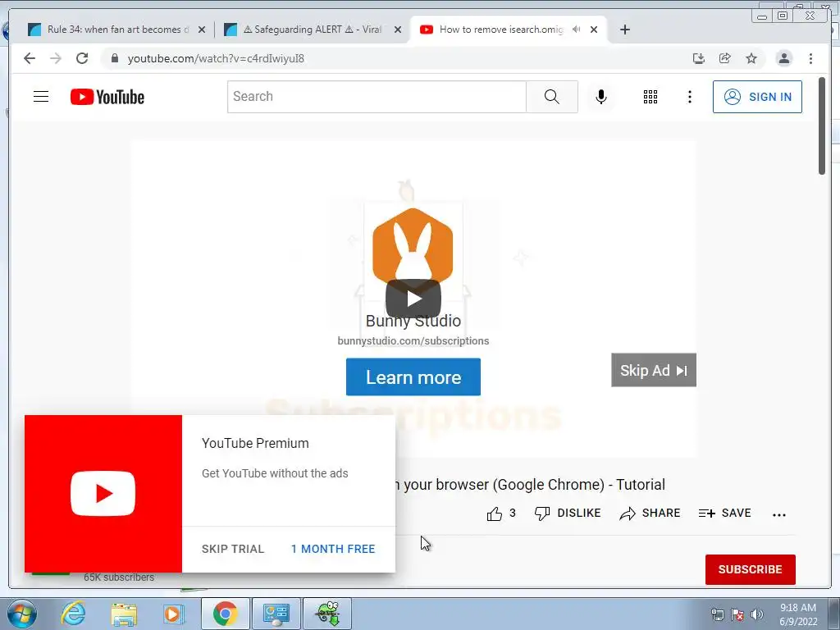Click the page vertical scrollbar thumb

[822, 126]
